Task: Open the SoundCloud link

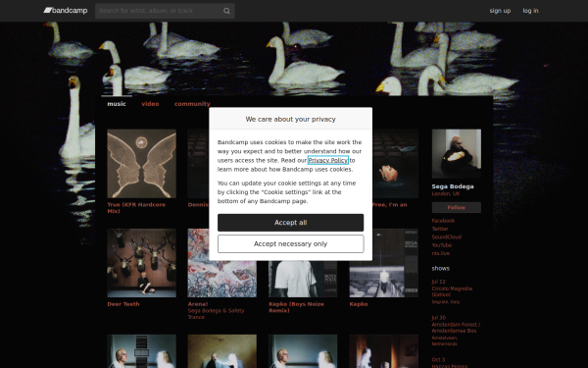Action: (x=447, y=237)
